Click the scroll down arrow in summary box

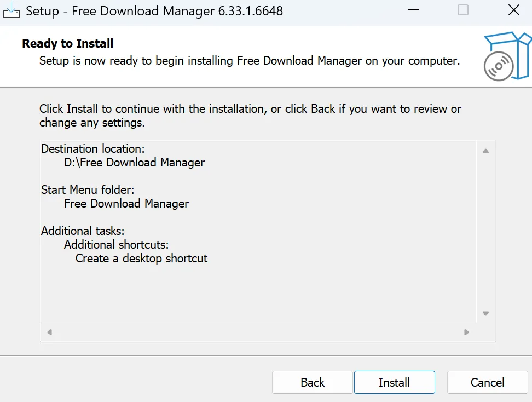pyautogui.click(x=485, y=313)
